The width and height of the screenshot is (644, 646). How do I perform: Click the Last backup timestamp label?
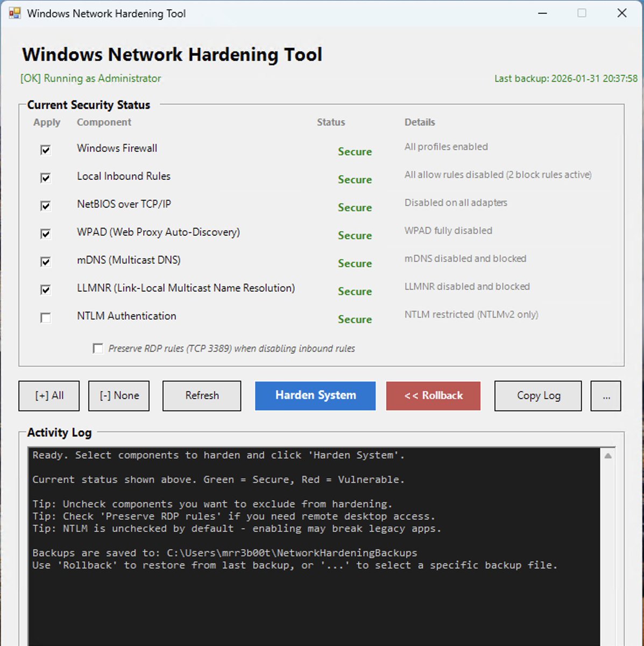coord(565,79)
